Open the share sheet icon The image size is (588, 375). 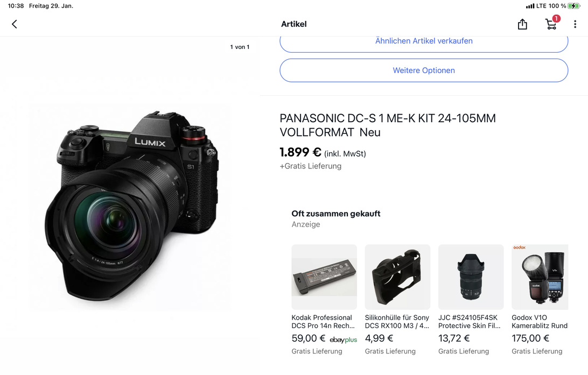click(x=522, y=24)
